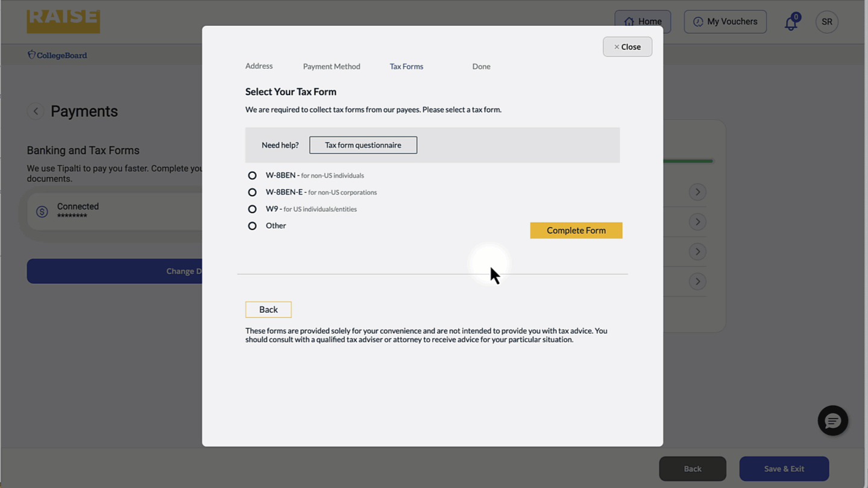Open the Tax form questionnaire
Screen dimensions: 868x488
[363, 145]
